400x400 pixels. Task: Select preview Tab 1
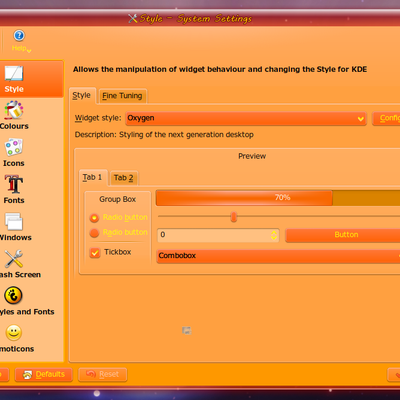pyautogui.click(x=93, y=177)
